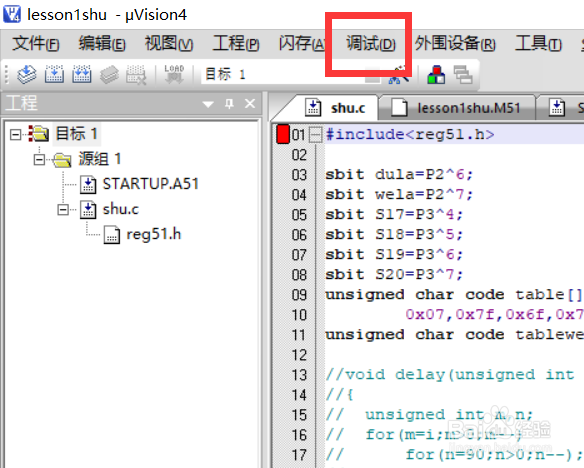Click the 源组 1 folder icon
The image size is (584, 468).
point(62,159)
